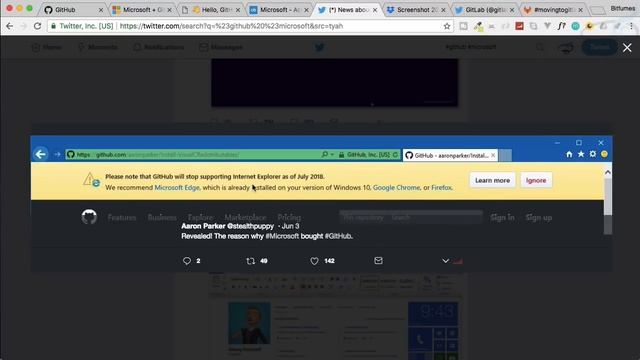Close the image lightbox with the X
640x360 pixels.
pyautogui.click(x=627, y=48)
